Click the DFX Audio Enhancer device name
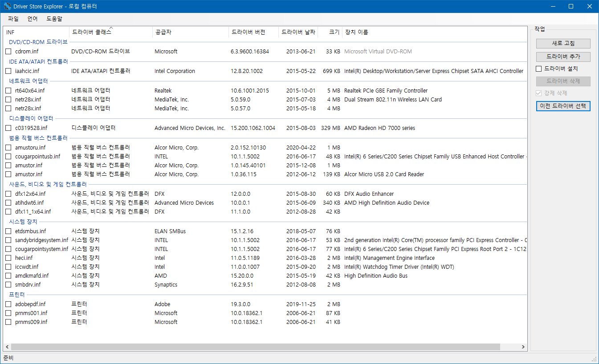The width and height of the screenshot is (599, 364). pyautogui.click(x=369, y=194)
